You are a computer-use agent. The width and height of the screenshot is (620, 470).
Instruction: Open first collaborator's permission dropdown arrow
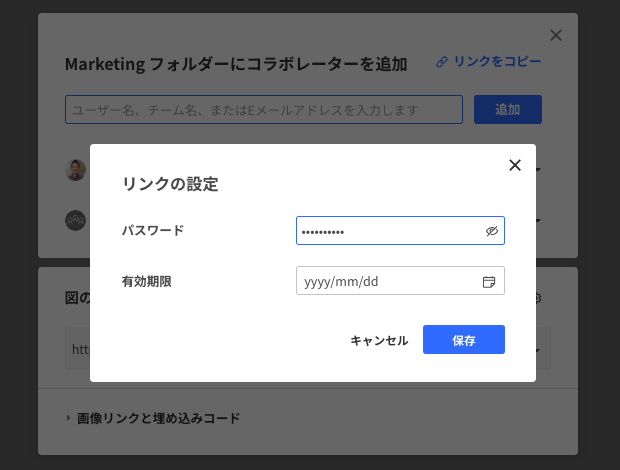540,169
